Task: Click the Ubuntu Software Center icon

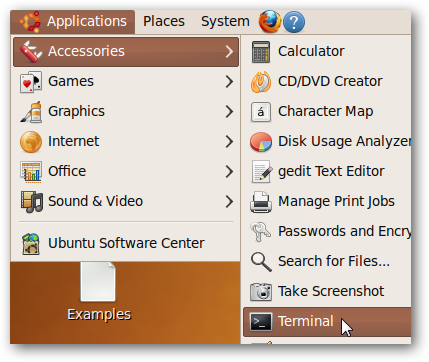Action: [x=31, y=244]
